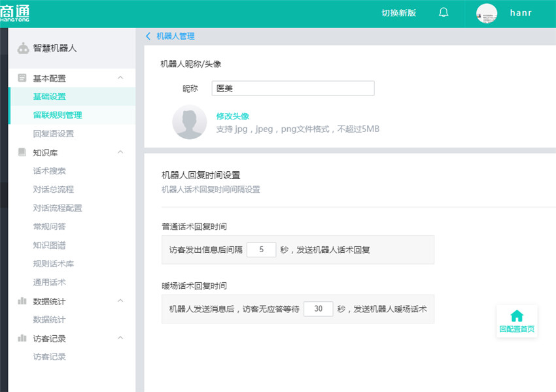Click the back arrow beside 机器人管理
The height and width of the screenshot is (392, 556).
(x=148, y=37)
